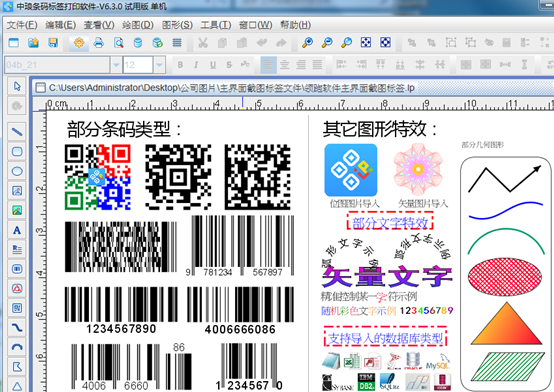Screen dimensions: 554x392
Task: Select the rich text paragraph tool
Action: pos(17,250)
